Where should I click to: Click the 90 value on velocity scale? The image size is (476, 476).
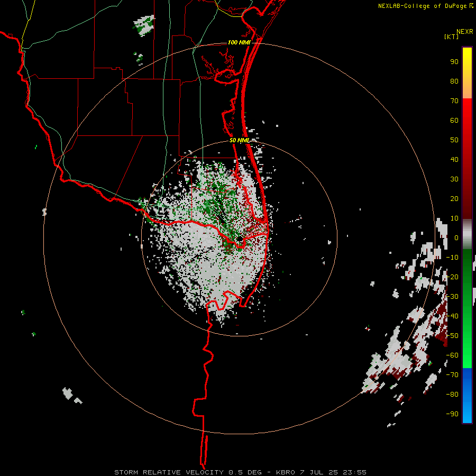[x=454, y=62]
